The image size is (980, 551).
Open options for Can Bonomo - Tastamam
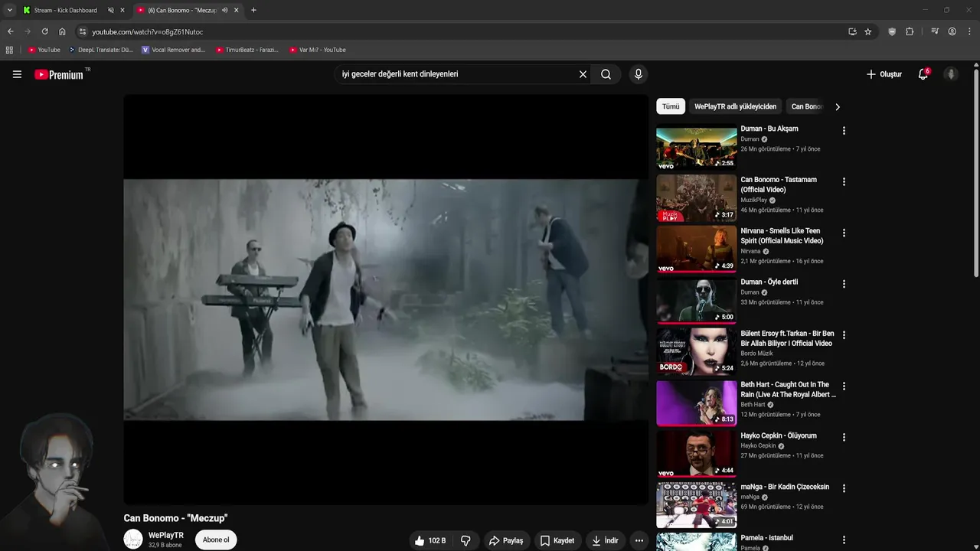[x=844, y=181]
